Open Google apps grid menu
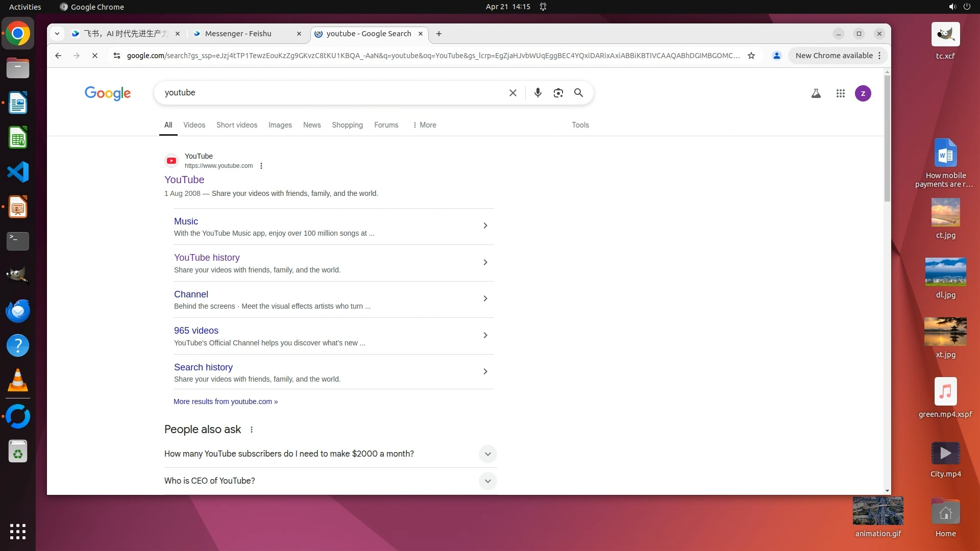980x551 pixels. coord(840,93)
